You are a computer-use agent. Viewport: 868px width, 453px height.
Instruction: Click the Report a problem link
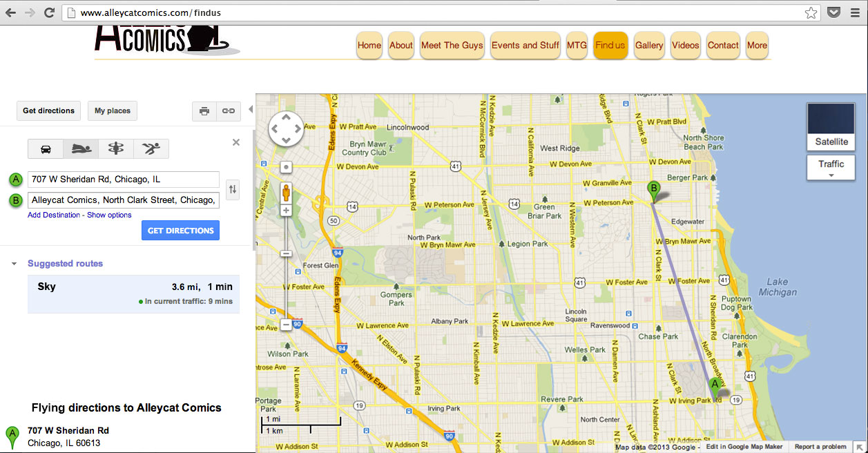820,447
